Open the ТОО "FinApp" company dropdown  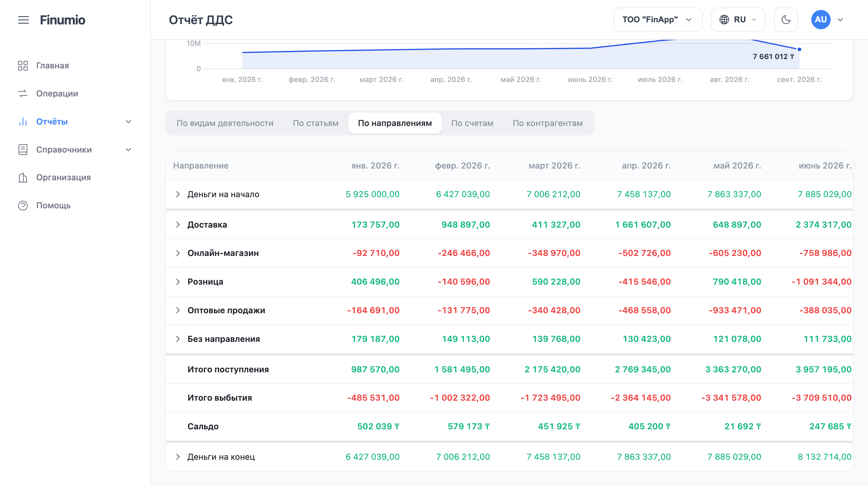pos(657,20)
